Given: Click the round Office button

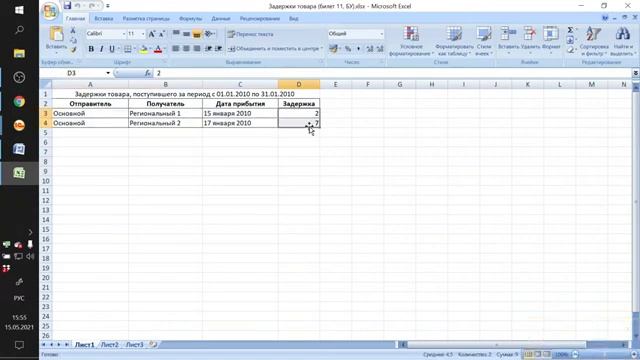Looking at the screenshot, I should [50, 11].
